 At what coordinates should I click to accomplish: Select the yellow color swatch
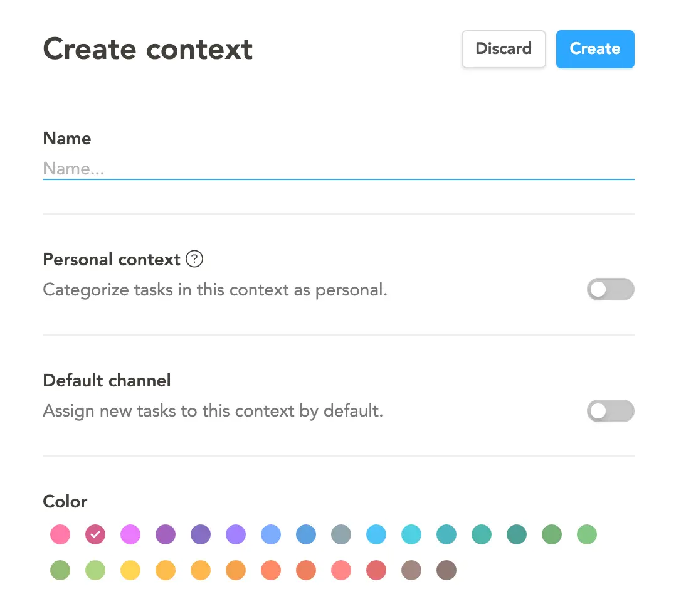[x=130, y=570]
